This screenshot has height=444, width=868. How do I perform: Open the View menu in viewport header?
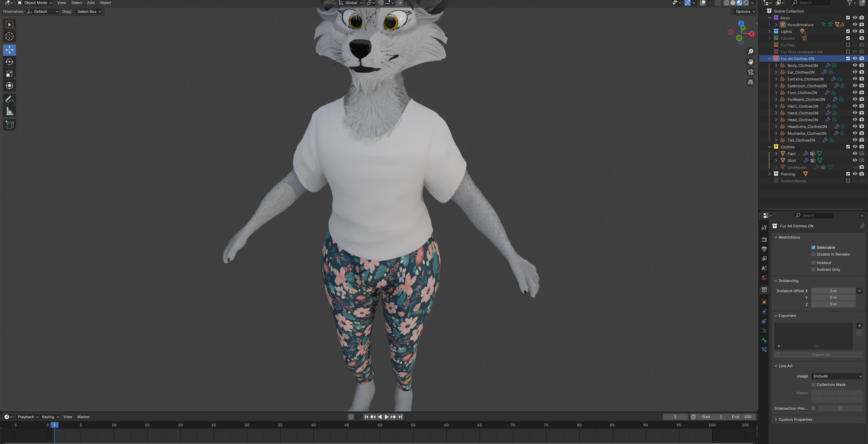(62, 3)
